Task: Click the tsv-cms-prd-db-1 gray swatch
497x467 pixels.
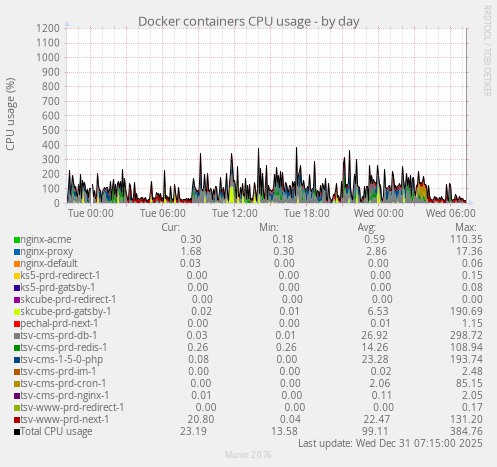Action: click(x=17, y=336)
